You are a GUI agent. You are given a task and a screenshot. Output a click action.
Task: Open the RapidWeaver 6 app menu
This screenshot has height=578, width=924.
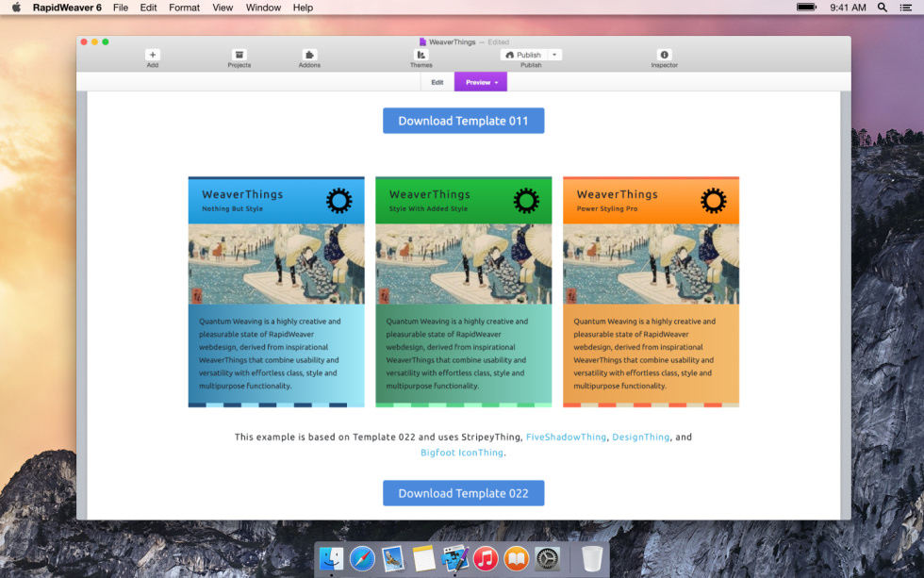click(x=67, y=8)
